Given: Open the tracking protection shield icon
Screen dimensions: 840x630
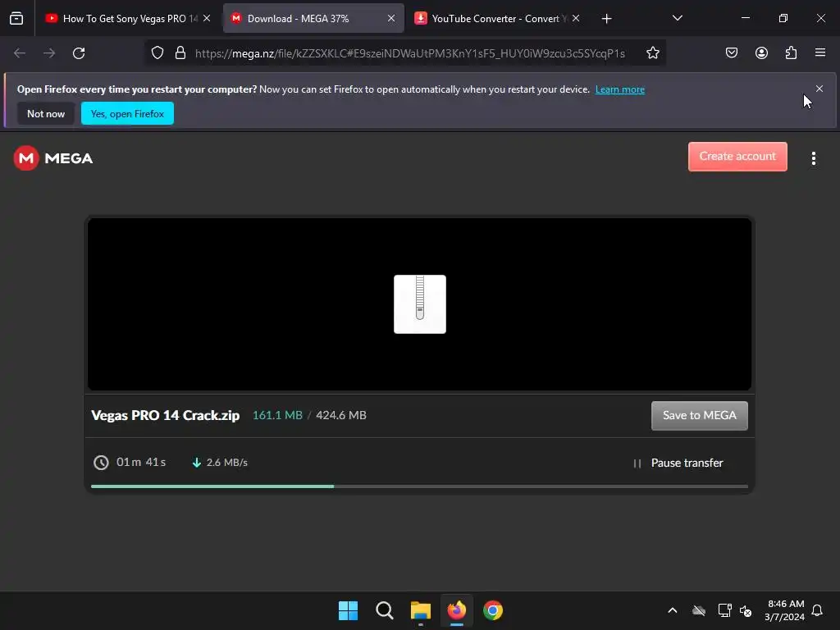Looking at the screenshot, I should [x=157, y=52].
